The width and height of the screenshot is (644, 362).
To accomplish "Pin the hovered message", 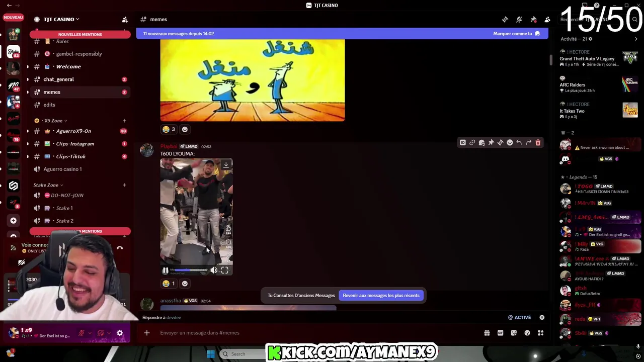I will point(491,143).
